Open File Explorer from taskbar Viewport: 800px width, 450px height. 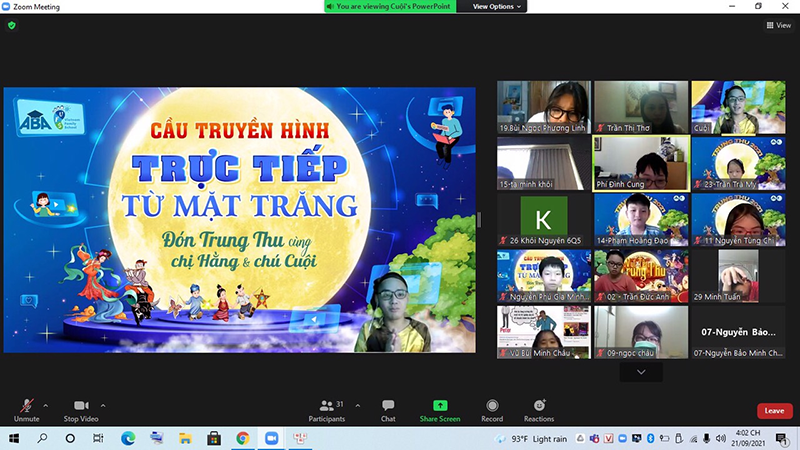click(185, 438)
